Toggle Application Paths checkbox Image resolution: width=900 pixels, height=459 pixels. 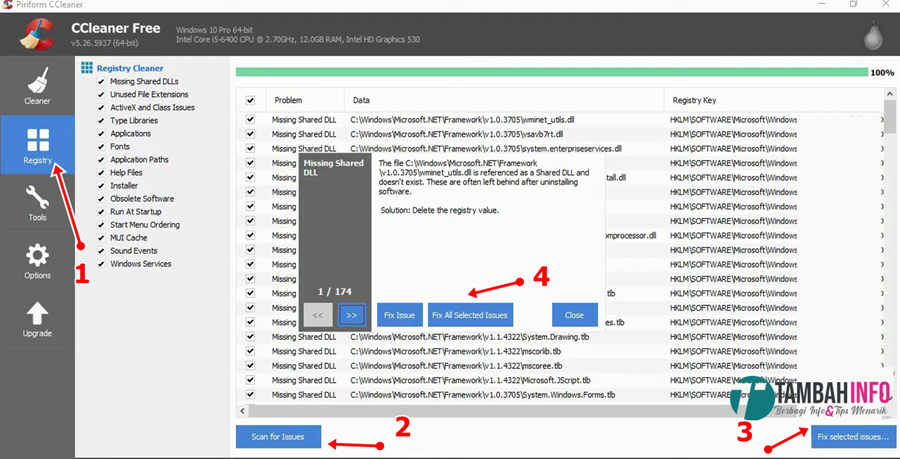click(102, 160)
